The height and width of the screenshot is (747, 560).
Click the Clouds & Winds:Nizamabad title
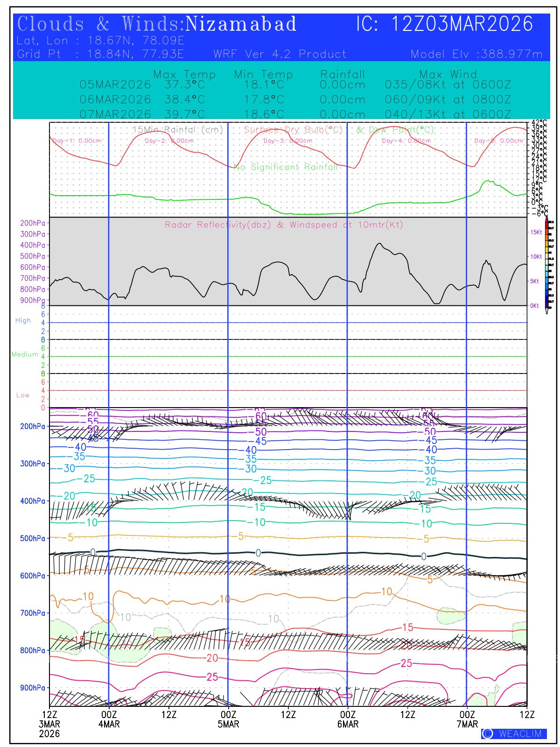pyautogui.click(x=157, y=24)
